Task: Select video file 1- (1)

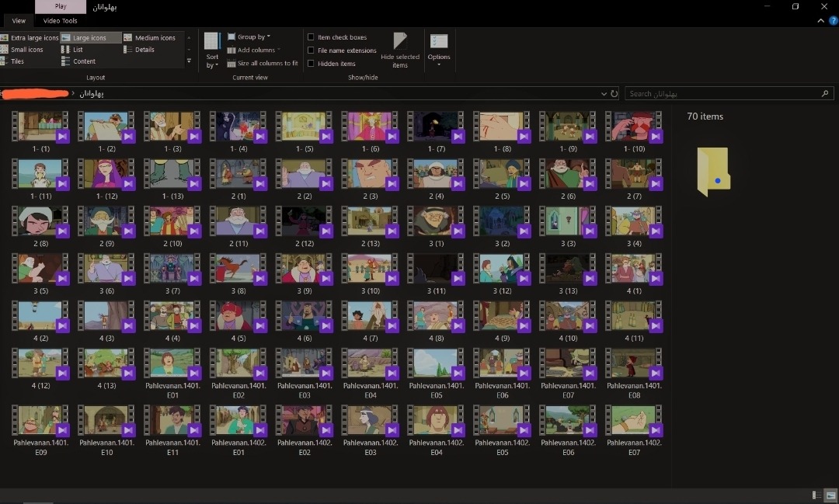Action: pos(40,131)
